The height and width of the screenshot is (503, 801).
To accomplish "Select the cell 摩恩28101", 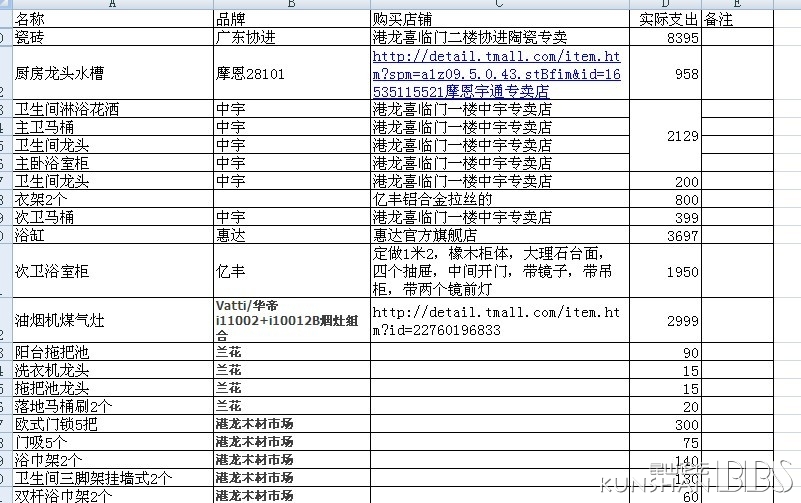I will tap(292, 73).
